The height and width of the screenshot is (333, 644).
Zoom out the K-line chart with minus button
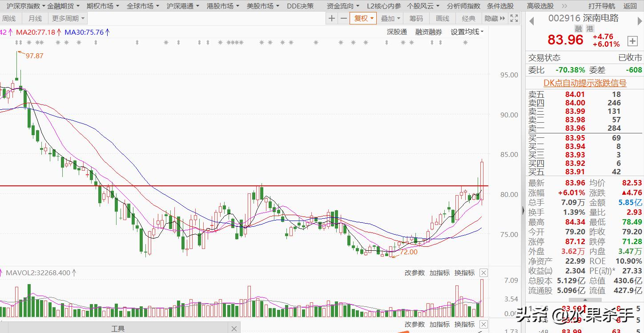[x=343, y=18]
